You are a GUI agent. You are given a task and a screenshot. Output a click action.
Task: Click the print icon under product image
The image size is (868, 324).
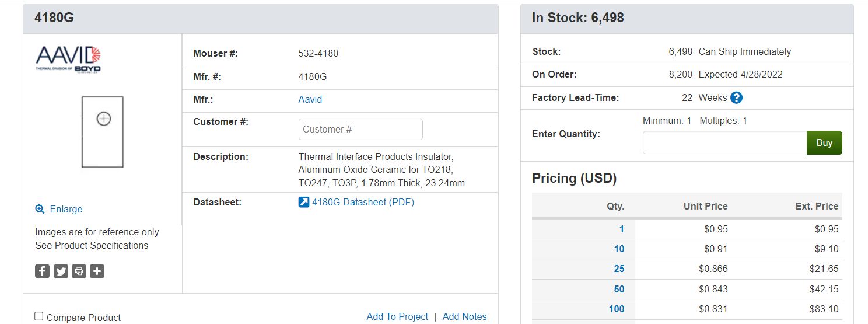click(x=79, y=271)
